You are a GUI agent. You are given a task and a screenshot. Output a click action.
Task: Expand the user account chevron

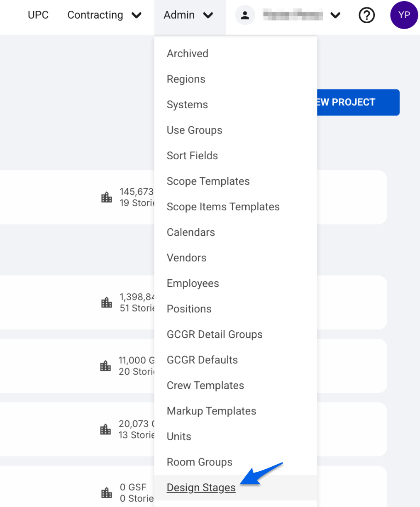coord(335,15)
